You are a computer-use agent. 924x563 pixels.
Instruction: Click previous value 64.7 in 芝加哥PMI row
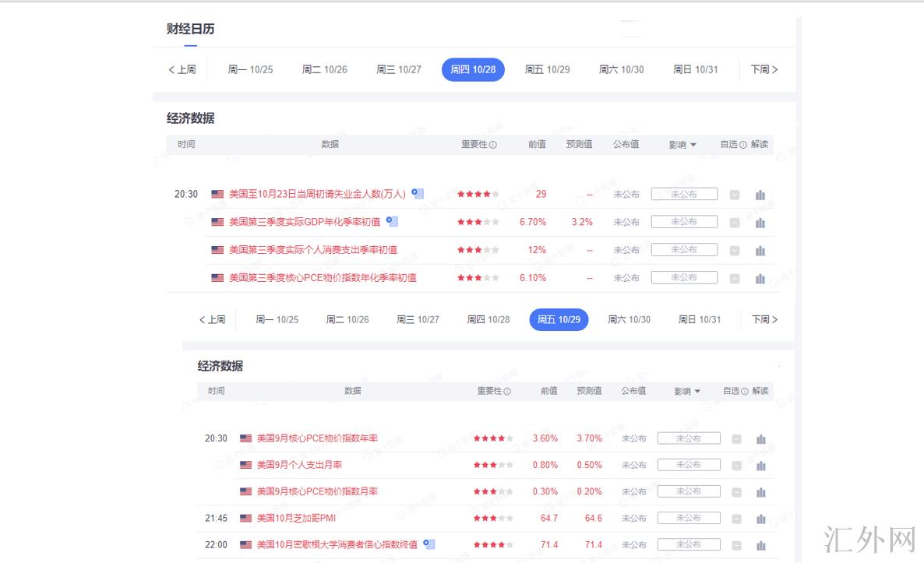point(549,519)
